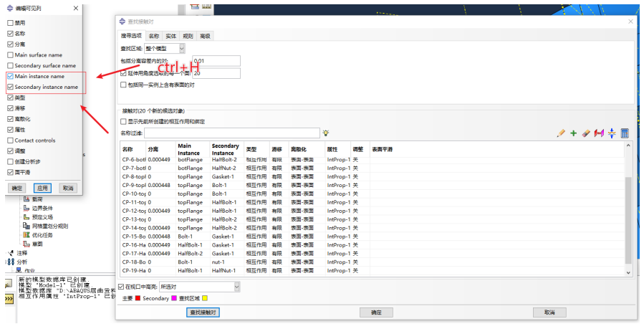Click the blue arrows separation tolerance icon
Viewport: 644px width, 329px height.
612,133
